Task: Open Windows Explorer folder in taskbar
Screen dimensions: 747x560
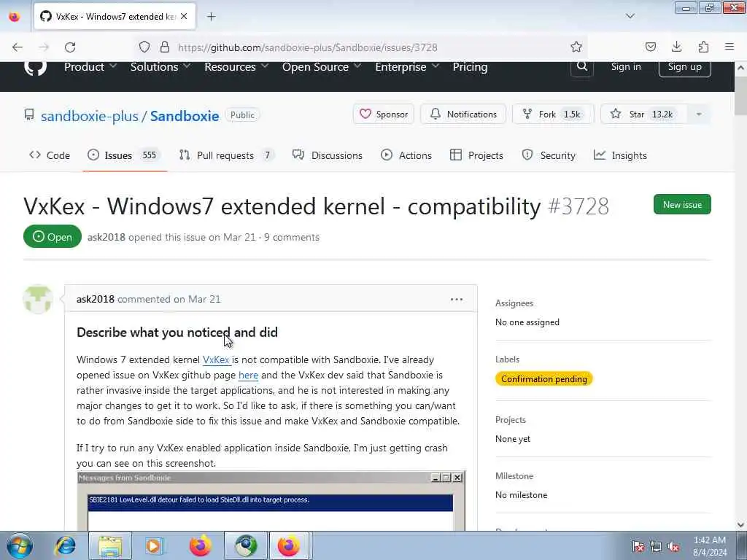Action: tap(110, 545)
